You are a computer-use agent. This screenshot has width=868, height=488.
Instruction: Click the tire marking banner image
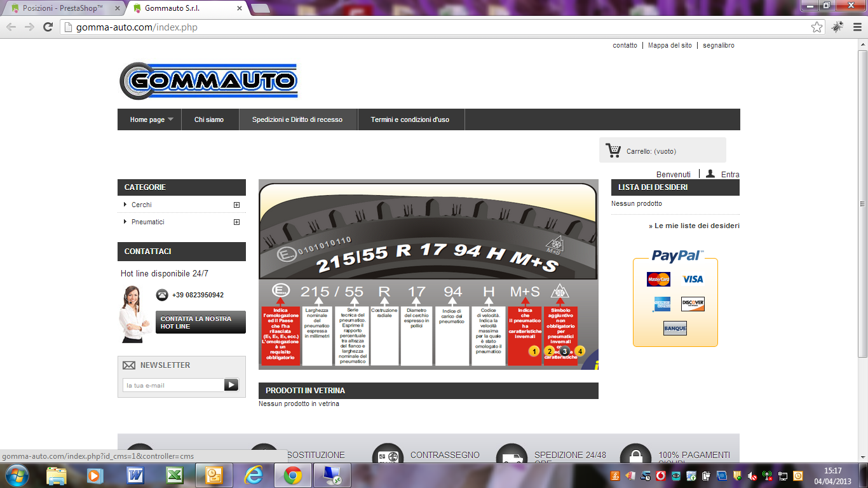pos(428,274)
